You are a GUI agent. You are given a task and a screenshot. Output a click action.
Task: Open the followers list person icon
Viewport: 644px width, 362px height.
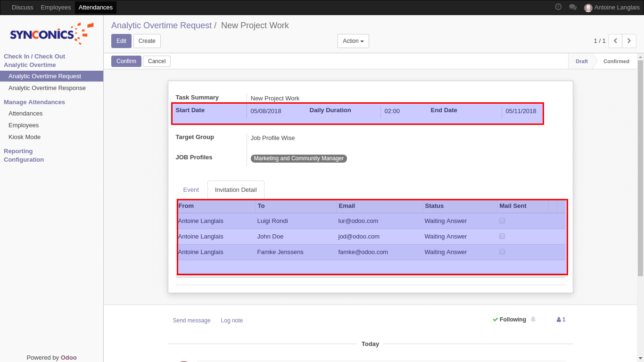[561, 320]
